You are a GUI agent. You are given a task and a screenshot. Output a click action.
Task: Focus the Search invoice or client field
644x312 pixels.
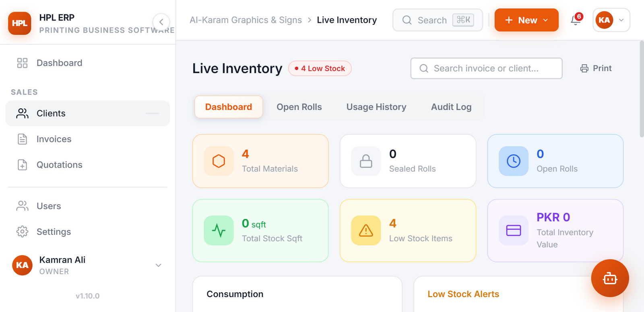[x=486, y=68]
